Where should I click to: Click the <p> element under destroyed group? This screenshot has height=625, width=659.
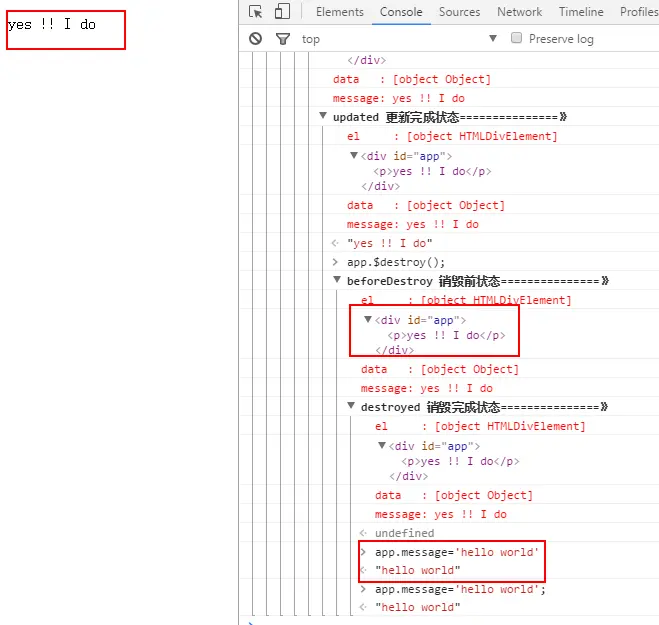(460, 461)
